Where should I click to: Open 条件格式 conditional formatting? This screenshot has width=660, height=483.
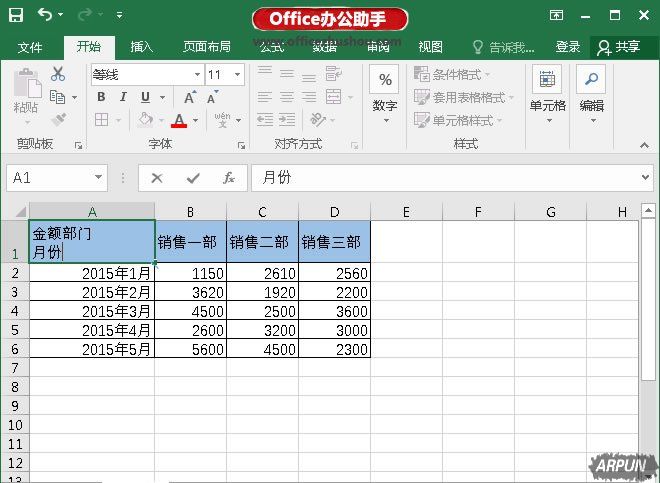452,75
